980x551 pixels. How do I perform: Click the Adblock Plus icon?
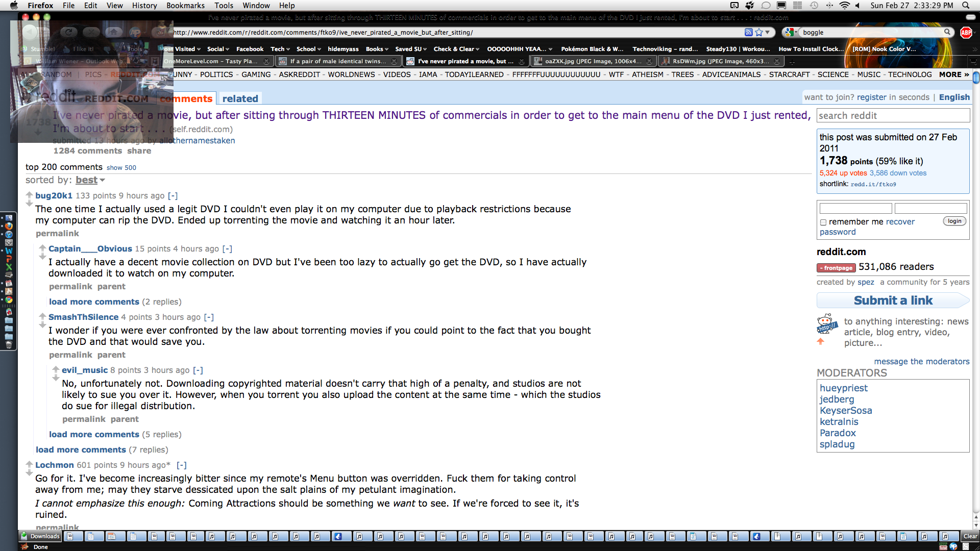tap(966, 32)
